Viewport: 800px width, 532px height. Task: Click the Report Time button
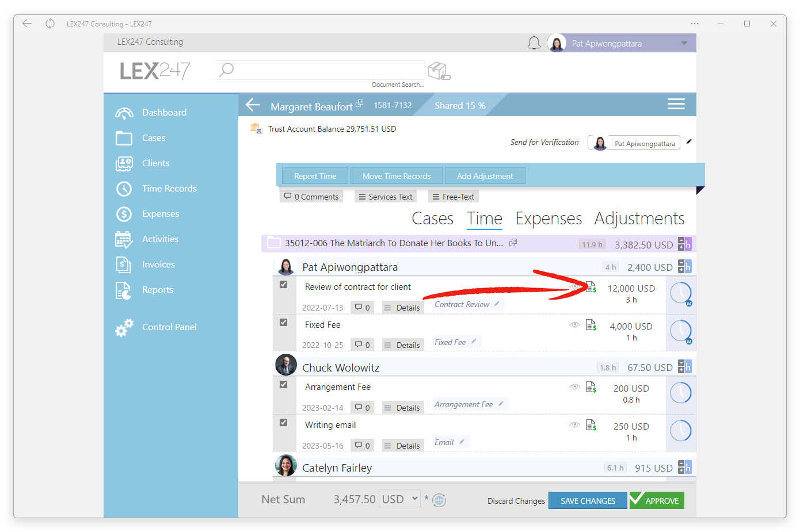(x=315, y=176)
